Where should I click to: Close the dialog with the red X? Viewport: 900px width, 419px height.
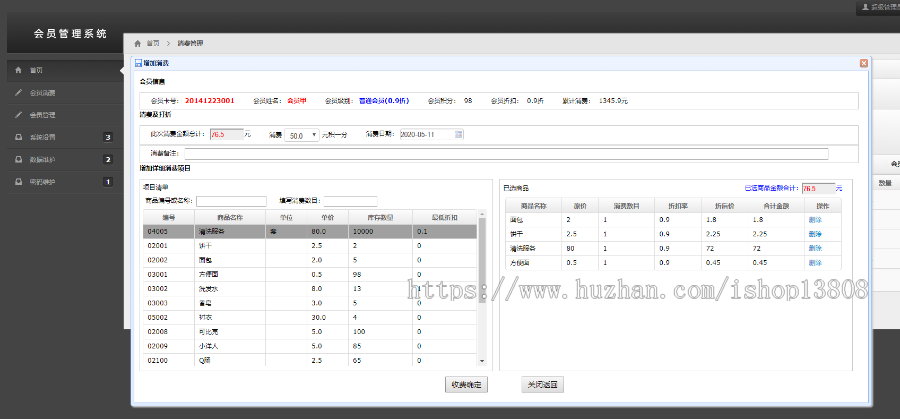863,63
